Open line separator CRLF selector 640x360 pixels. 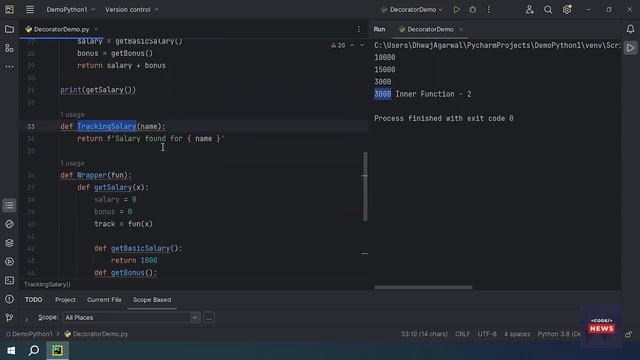pyautogui.click(x=462, y=334)
